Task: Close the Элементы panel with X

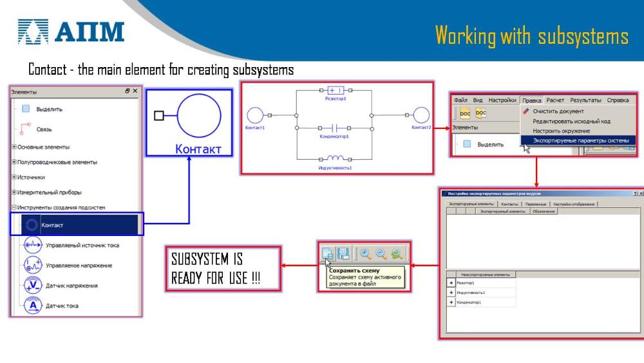Action: pyautogui.click(x=135, y=92)
